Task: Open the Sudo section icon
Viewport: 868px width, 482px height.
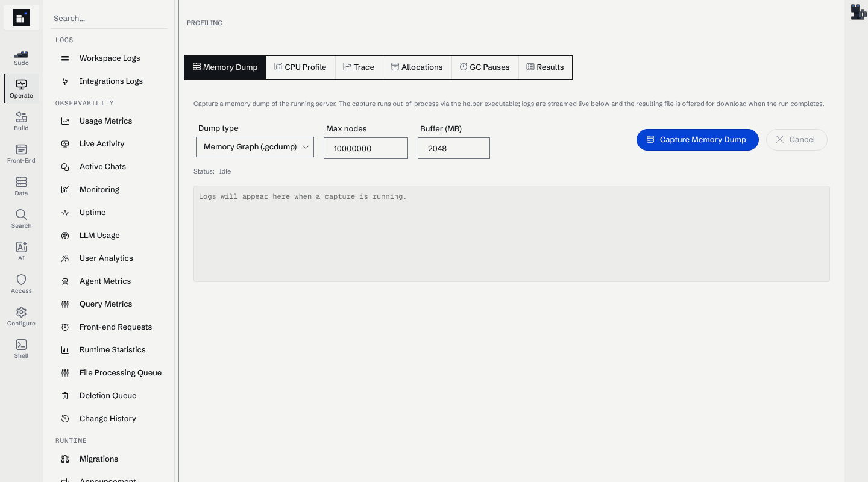Action: (21, 55)
